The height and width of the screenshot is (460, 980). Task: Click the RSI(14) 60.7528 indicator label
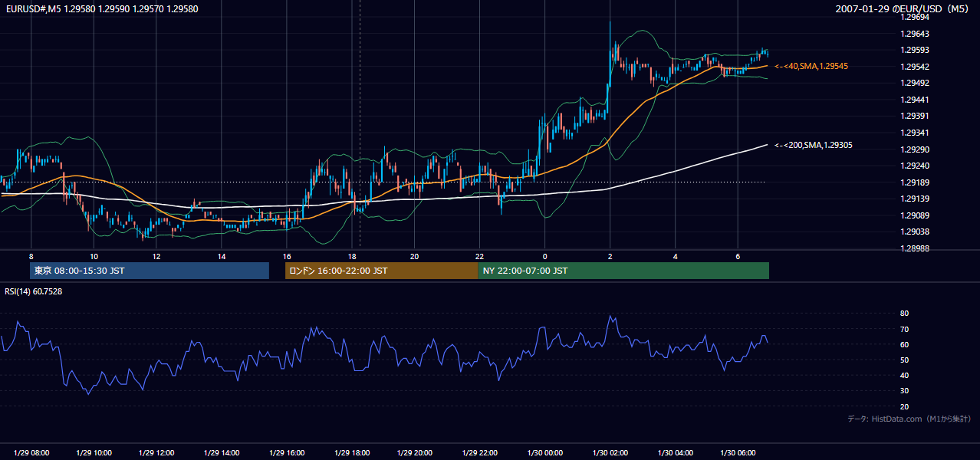click(34, 291)
